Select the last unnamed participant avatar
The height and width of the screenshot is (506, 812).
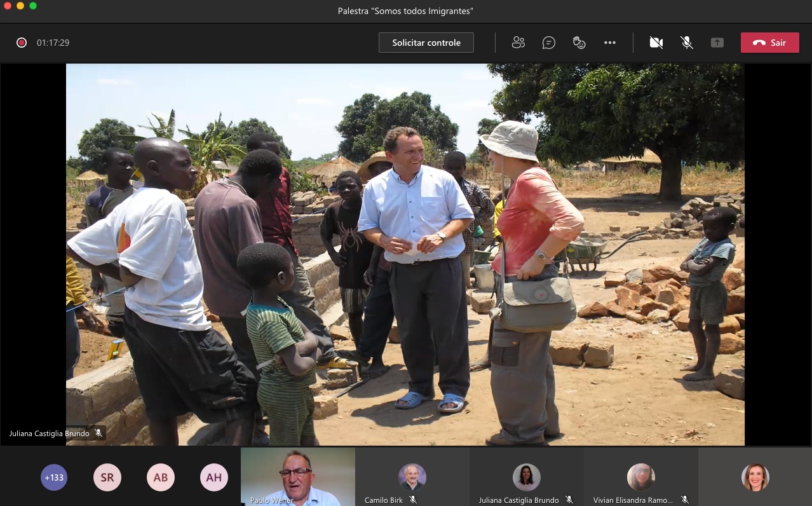pos(755,477)
